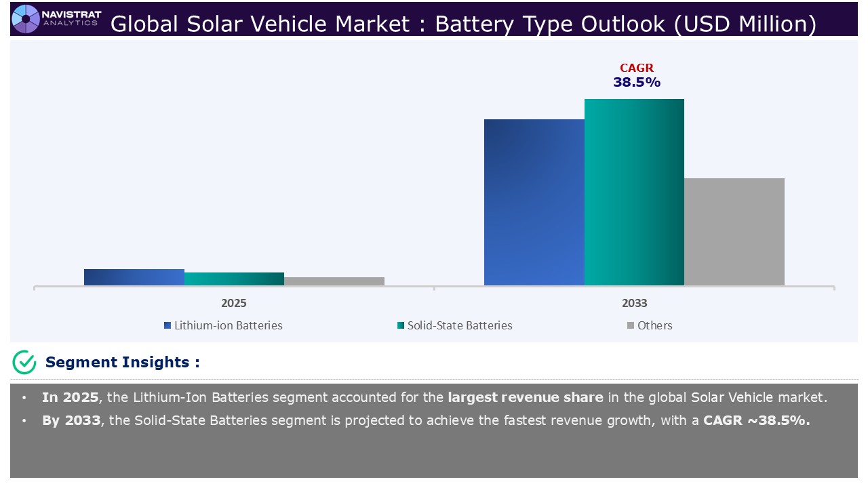The height and width of the screenshot is (488, 868).
Task: Click the 2033 Solid-State Batteries teal bar
Action: (x=634, y=192)
